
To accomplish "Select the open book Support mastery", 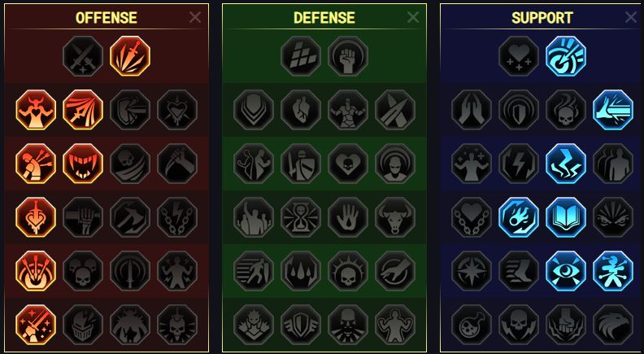I will pos(566,217).
